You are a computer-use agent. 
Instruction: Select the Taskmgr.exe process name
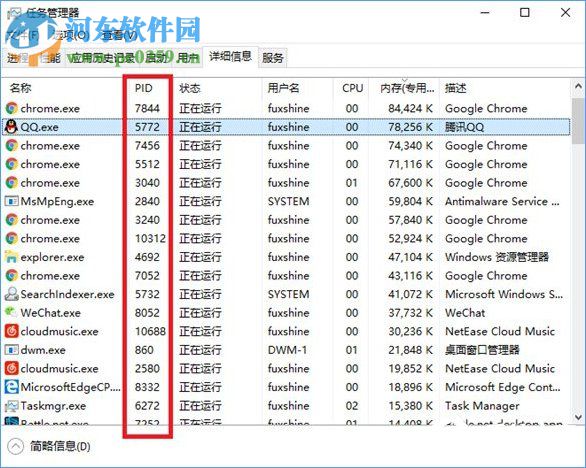coord(53,406)
